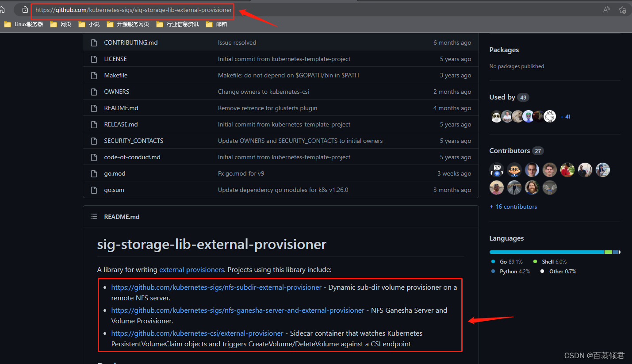The width and height of the screenshot is (632, 364).
Task: Click Go 89.1% language link
Action: coord(507,262)
